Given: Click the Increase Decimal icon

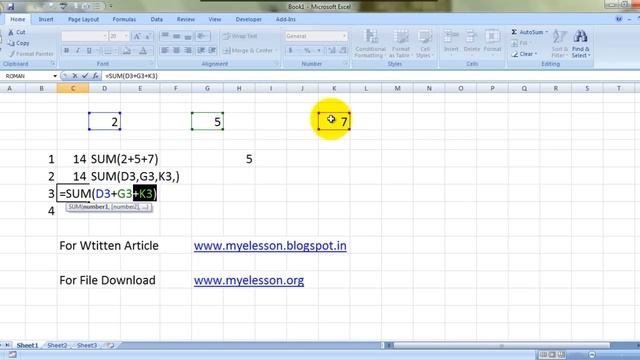Looking at the screenshot, I should [332, 51].
